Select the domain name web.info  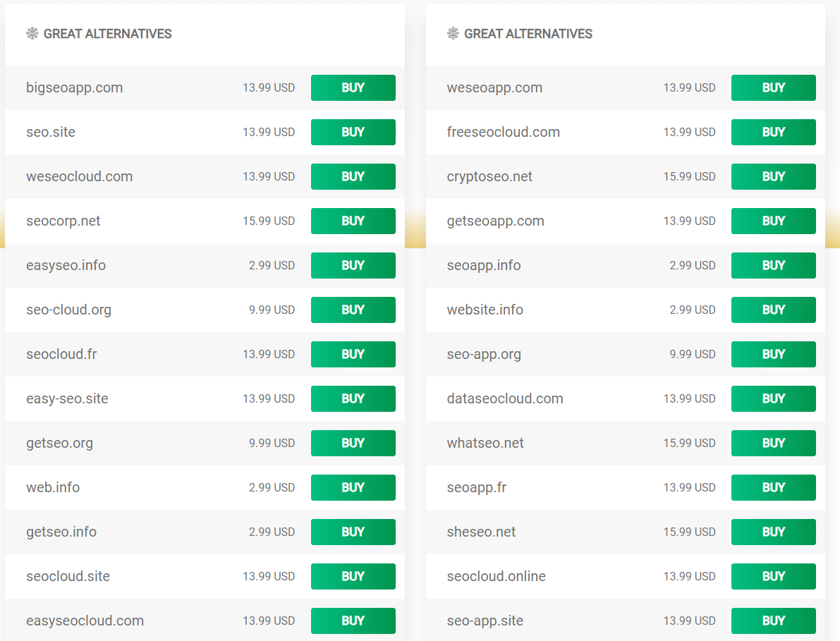(x=53, y=487)
